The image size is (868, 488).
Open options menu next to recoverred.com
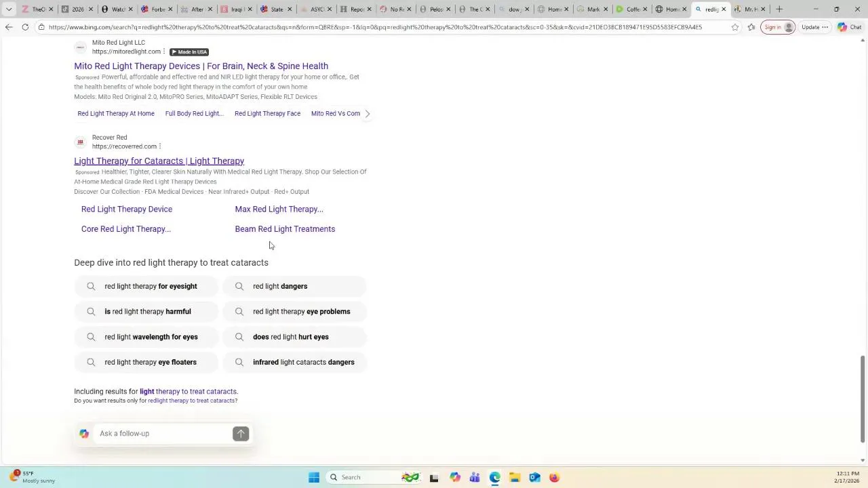coord(159,146)
